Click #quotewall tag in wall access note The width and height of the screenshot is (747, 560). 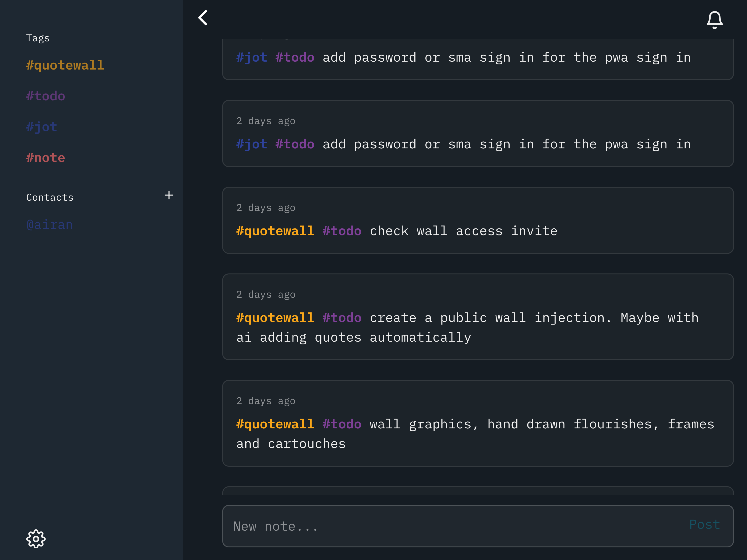coord(275,231)
